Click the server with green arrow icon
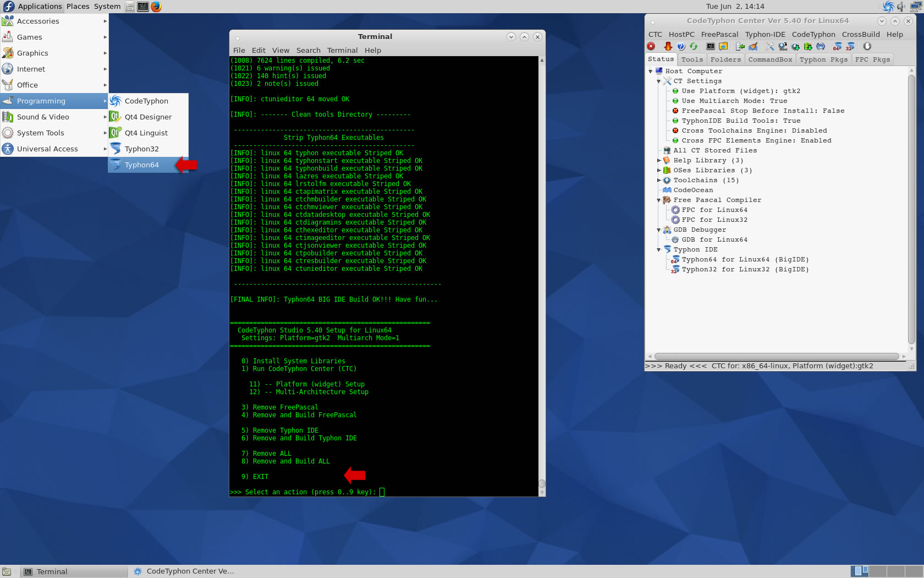The image size is (924, 578). [740, 47]
